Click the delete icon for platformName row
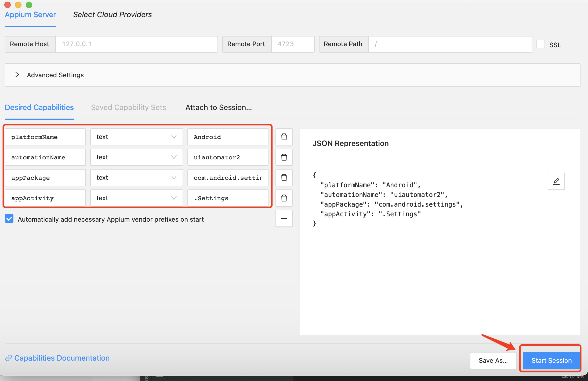This screenshot has height=381, width=588. (284, 137)
